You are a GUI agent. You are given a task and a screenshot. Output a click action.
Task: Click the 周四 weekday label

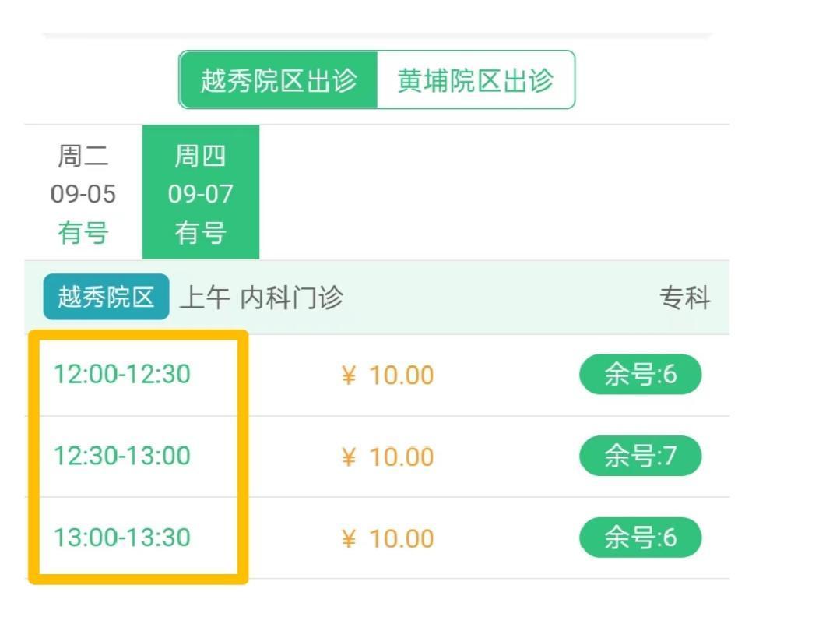click(201, 157)
